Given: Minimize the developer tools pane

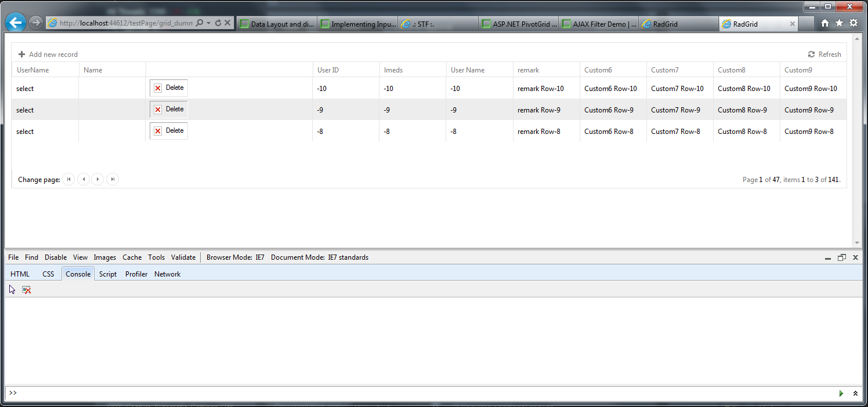Looking at the screenshot, I should pyautogui.click(x=828, y=258).
